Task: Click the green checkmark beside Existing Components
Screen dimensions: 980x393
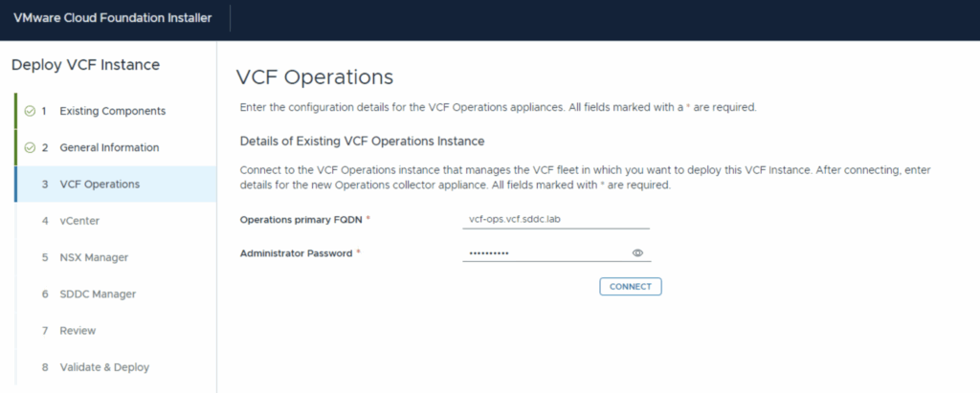Action: click(30, 111)
